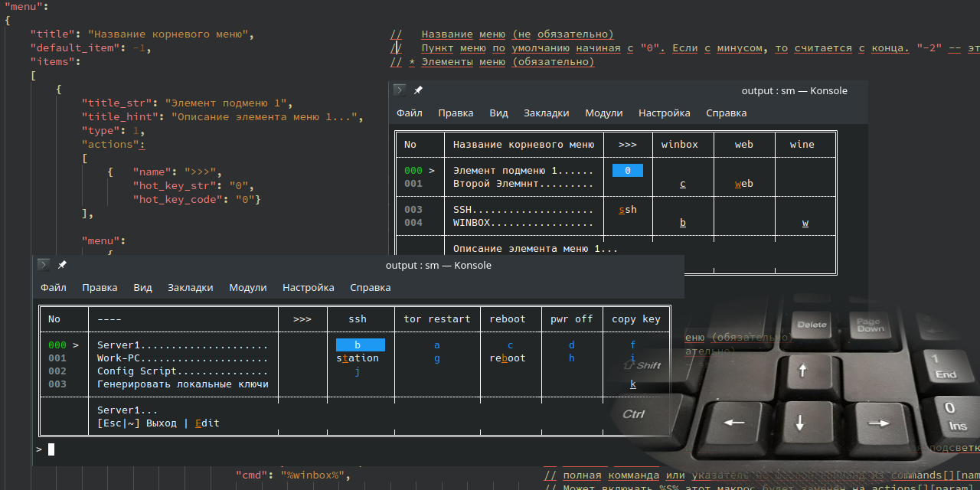Click hotkey 'f' under copy key
This screenshot has width=980, height=490.
(633, 345)
